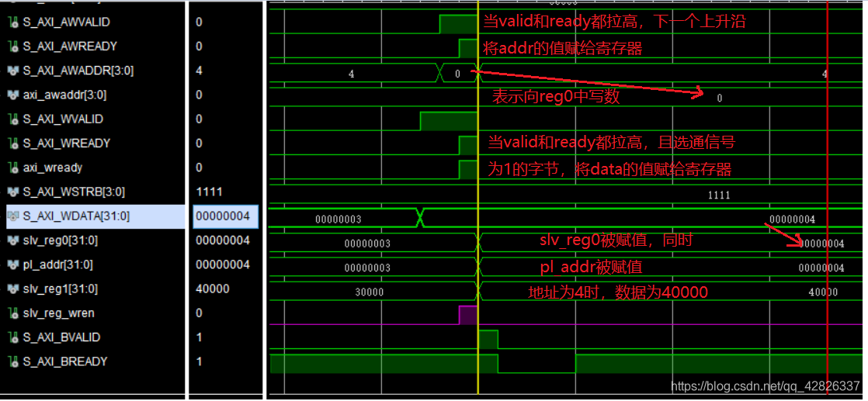This screenshot has height=401, width=868.
Task: Click the S_AXI_WDATA[31:0] bus icon
Action: click(13, 216)
